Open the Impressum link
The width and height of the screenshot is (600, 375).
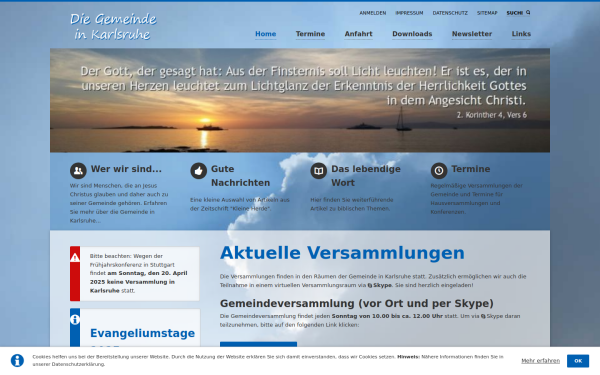(409, 13)
